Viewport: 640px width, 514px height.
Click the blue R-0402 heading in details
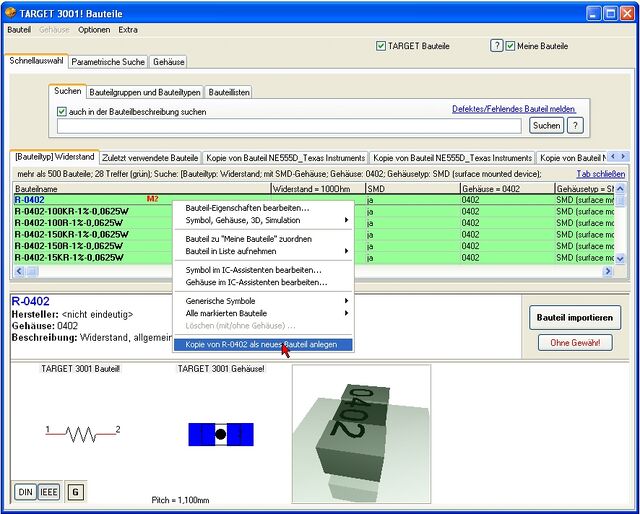(31, 301)
